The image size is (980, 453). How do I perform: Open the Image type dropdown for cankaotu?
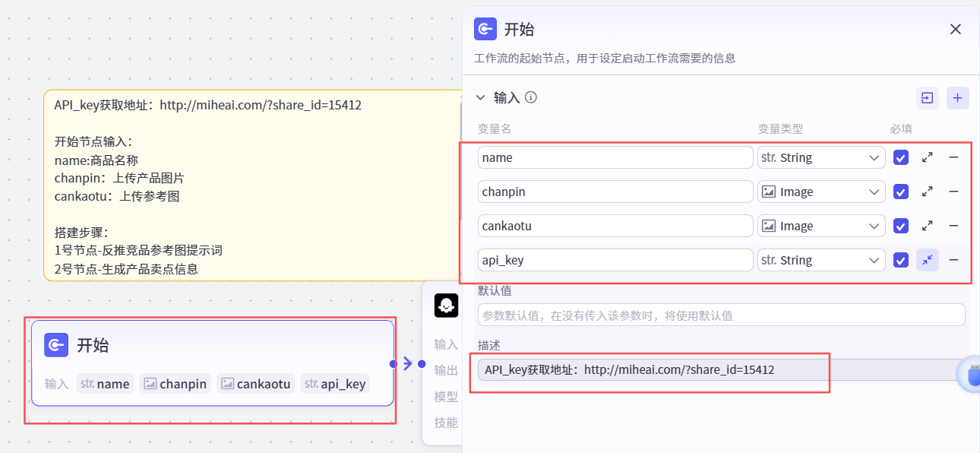pos(820,226)
